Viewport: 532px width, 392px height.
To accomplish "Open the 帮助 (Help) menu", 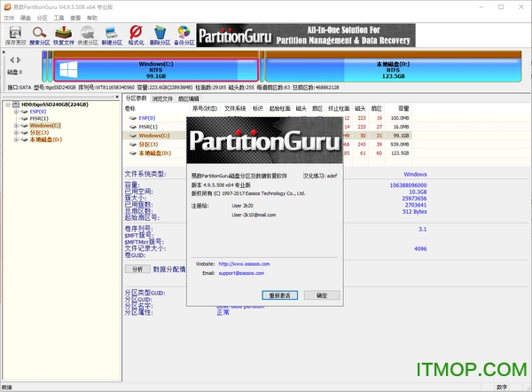I will point(92,18).
